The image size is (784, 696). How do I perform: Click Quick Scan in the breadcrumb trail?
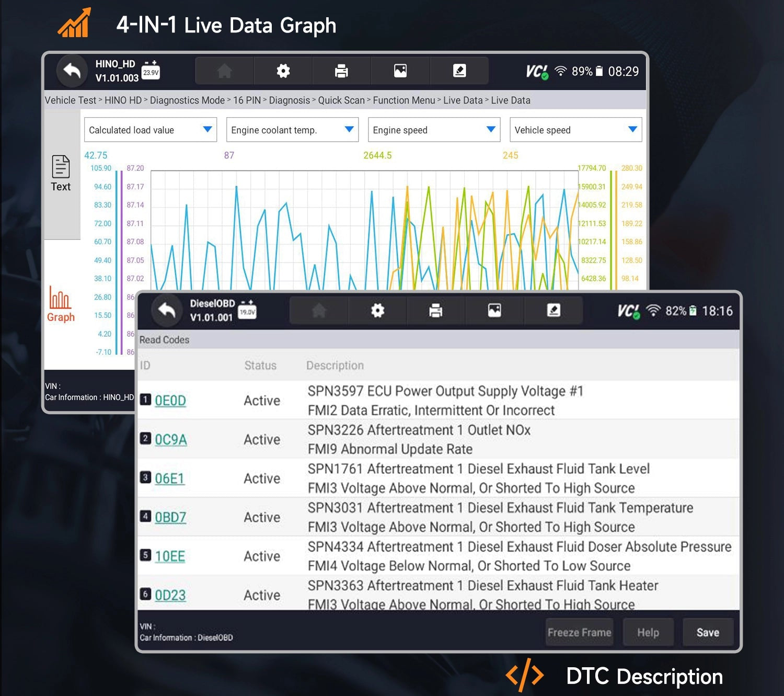click(x=340, y=100)
